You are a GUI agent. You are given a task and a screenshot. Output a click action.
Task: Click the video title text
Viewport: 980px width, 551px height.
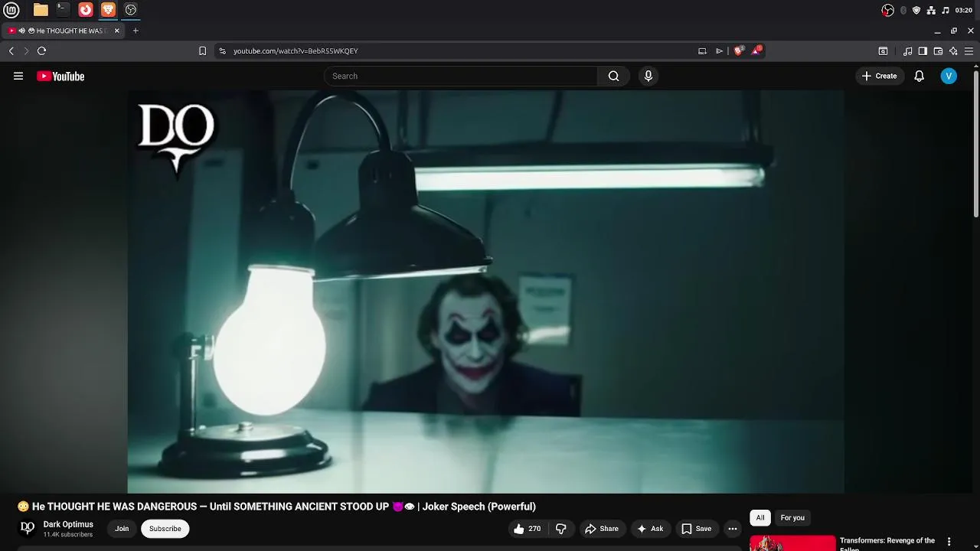point(276,507)
